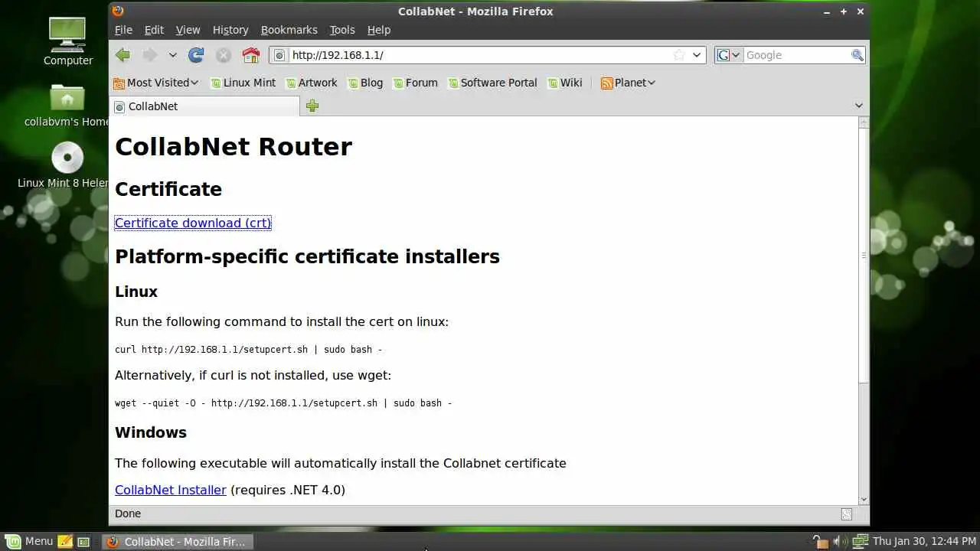Click Certificate download (crt) link
Viewport: 980px width, 551px height.
pyautogui.click(x=193, y=223)
